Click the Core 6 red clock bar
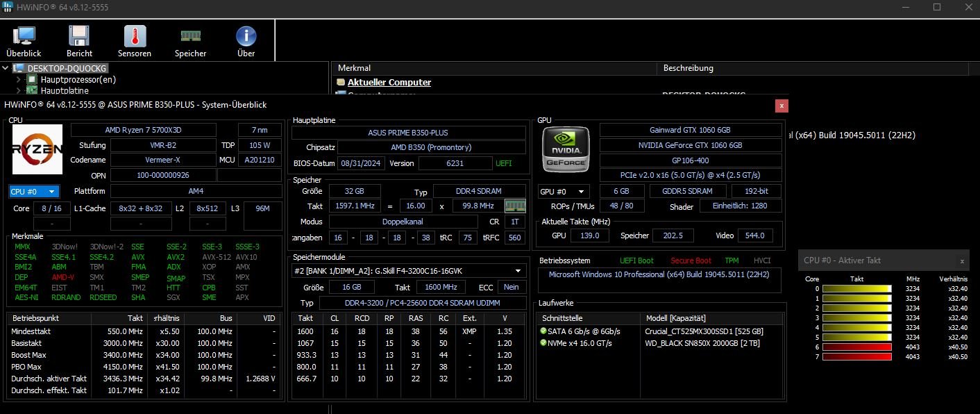The height and width of the screenshot is (414, 980). point(856,347)
